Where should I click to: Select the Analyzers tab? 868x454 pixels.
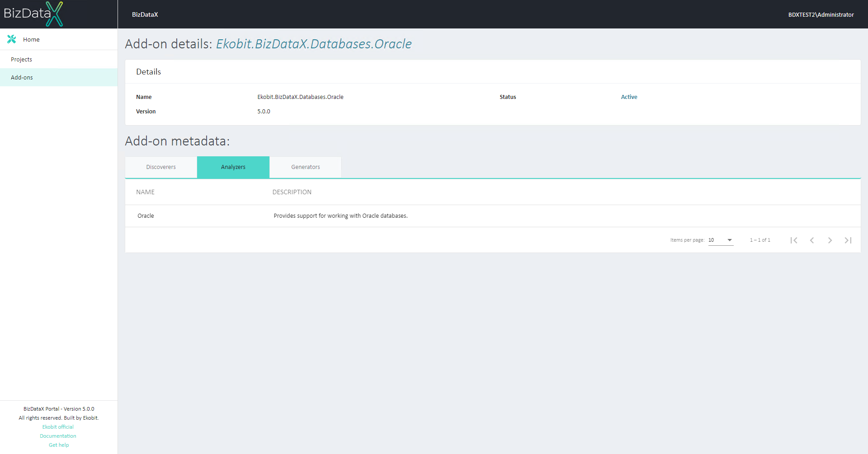tap(233, 167)
